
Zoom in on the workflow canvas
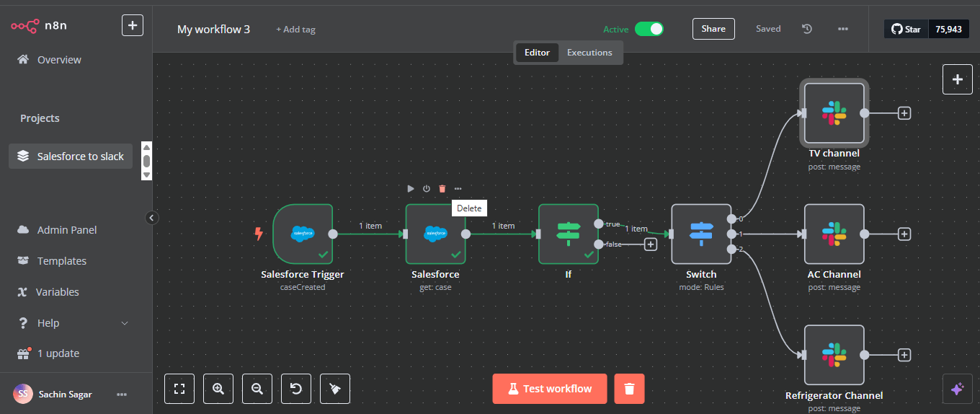[x=218, y=389]
